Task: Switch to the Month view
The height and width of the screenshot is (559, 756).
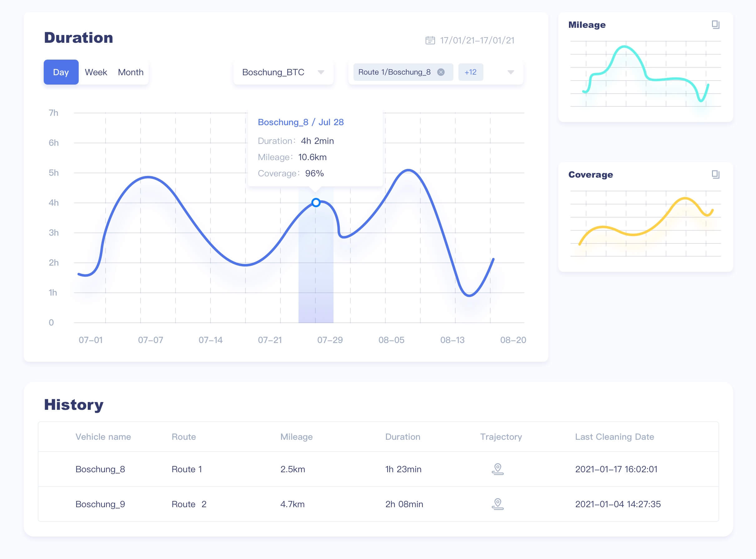Action: pyautogui.click(x=131, y=72)
